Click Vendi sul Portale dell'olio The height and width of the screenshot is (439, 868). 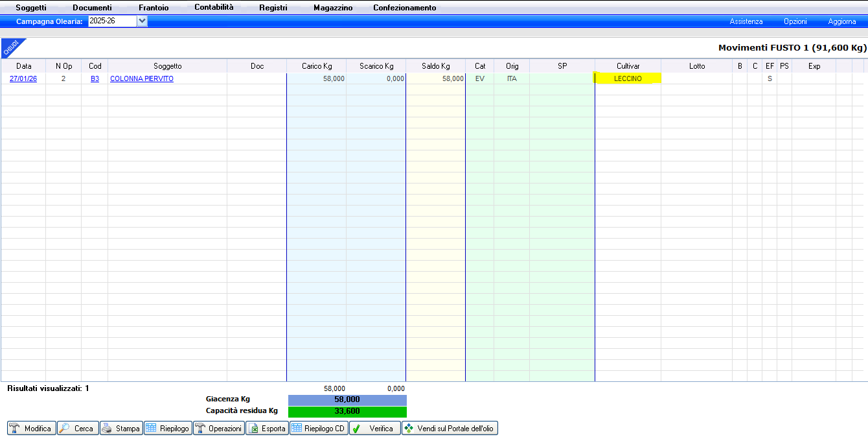pos(450,429)
